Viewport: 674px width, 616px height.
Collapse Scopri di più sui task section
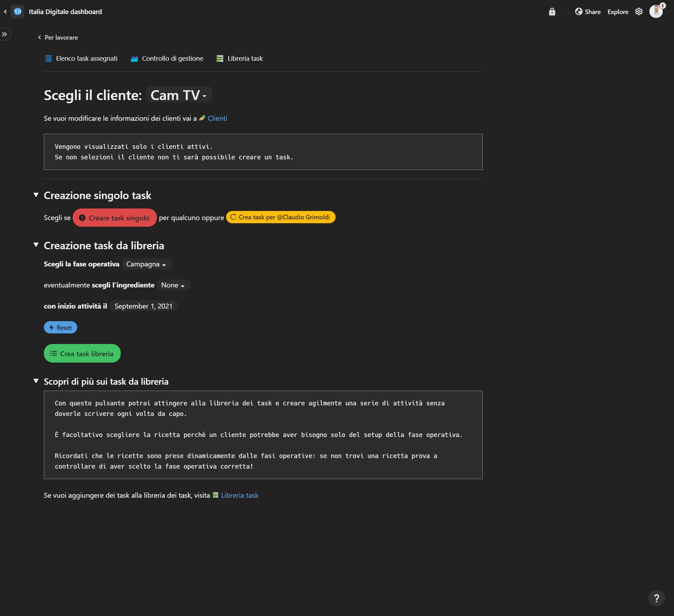(x=36, y=381)
